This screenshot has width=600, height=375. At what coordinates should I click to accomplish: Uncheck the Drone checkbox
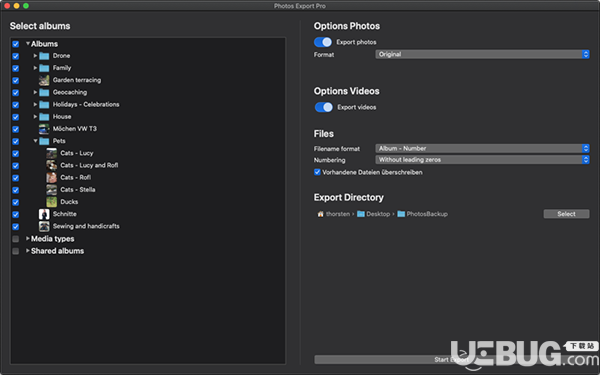pyautogui.click(x=16, y=56)
